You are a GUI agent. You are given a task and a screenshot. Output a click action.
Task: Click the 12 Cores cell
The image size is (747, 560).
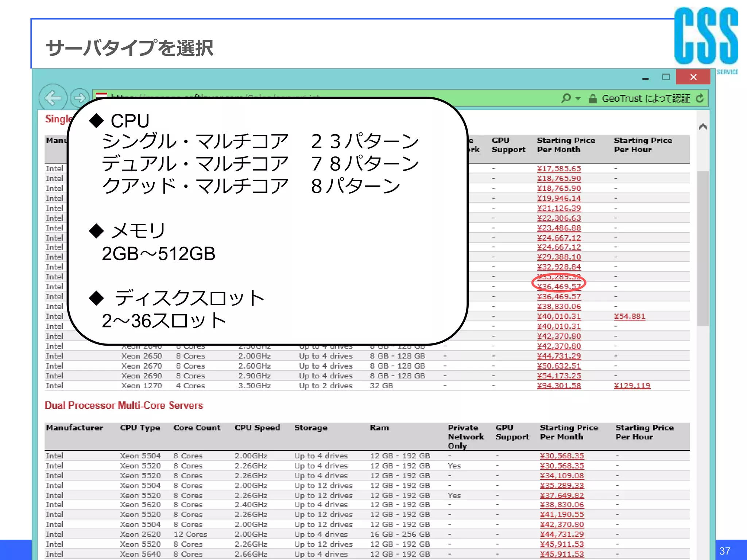point(190,534)
